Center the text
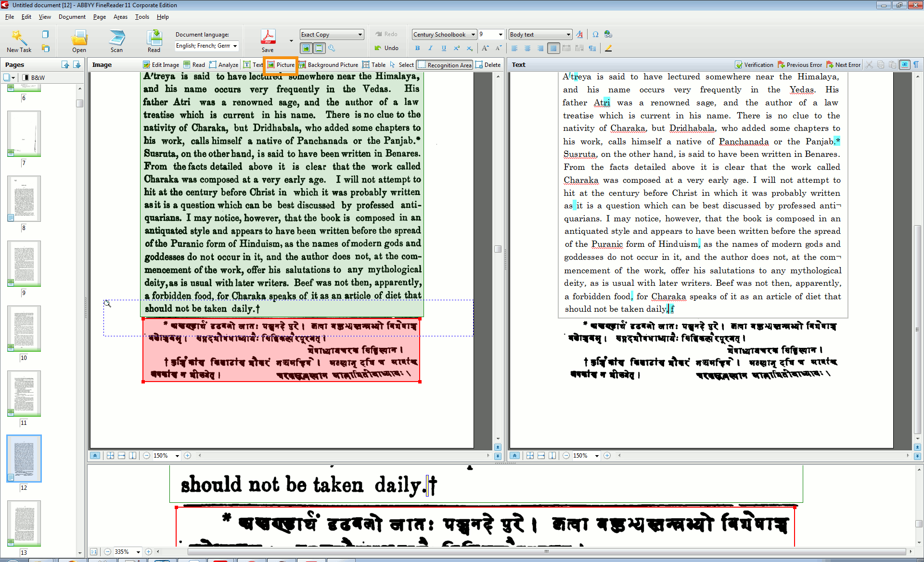The width and height of the screenshot is (924, 562). point(527,48)
